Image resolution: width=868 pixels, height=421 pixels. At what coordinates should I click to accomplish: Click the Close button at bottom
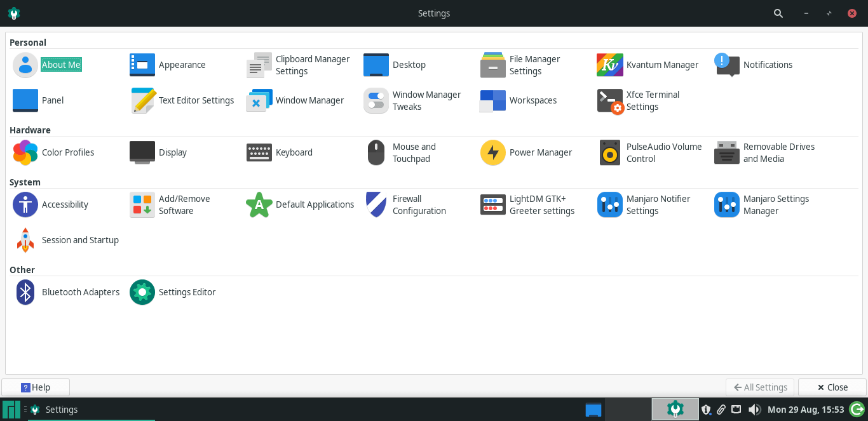(x=832, y=387)
